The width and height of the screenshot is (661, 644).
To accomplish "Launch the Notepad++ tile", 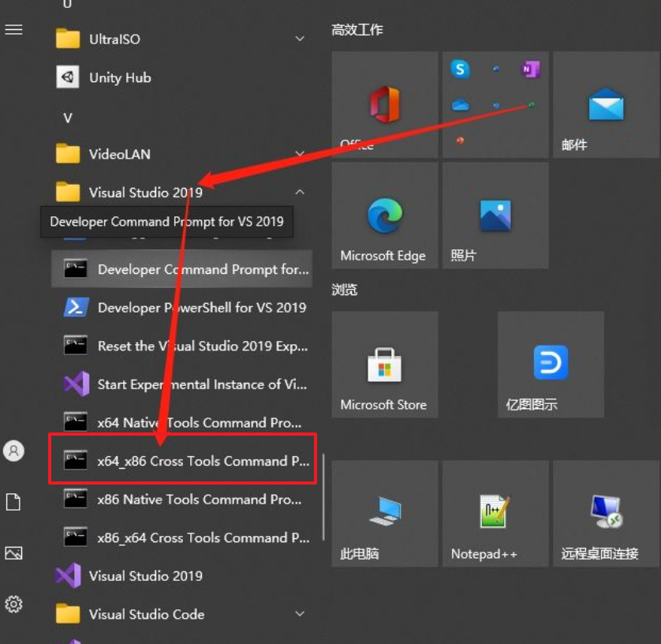I will [x=495, y=513].
